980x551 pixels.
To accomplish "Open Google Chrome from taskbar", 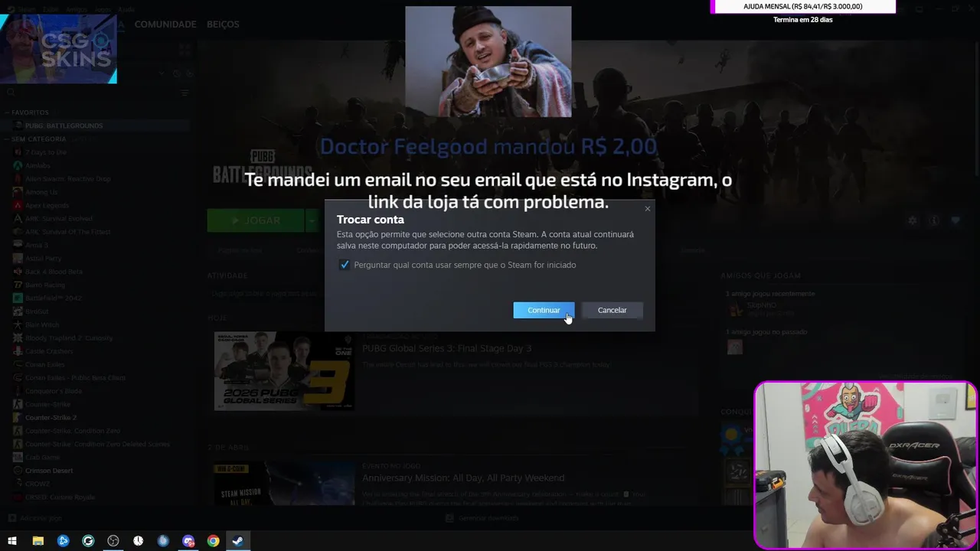I will 214,541.
